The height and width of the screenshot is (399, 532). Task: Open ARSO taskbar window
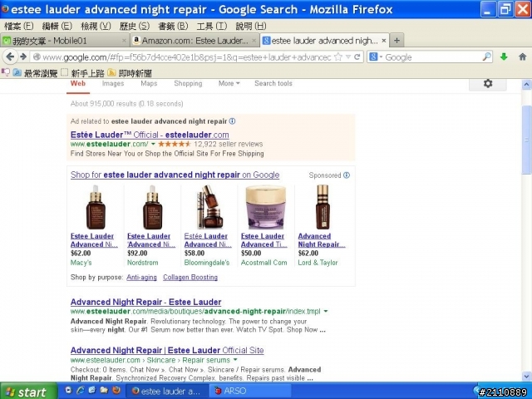[250, 392]
